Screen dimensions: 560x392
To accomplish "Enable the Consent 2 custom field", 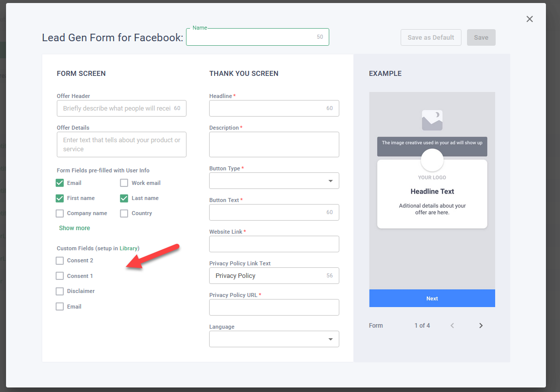I will coord(60,261).
